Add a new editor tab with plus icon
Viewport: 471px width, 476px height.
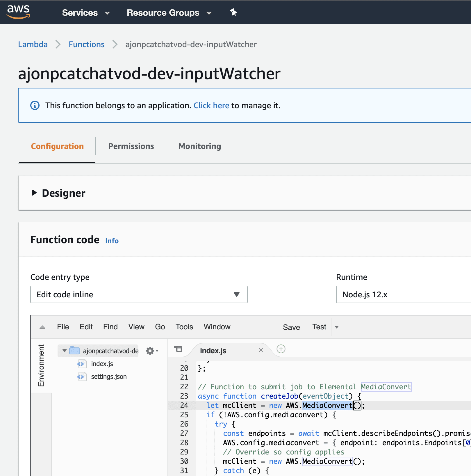[x=281, y=349]
